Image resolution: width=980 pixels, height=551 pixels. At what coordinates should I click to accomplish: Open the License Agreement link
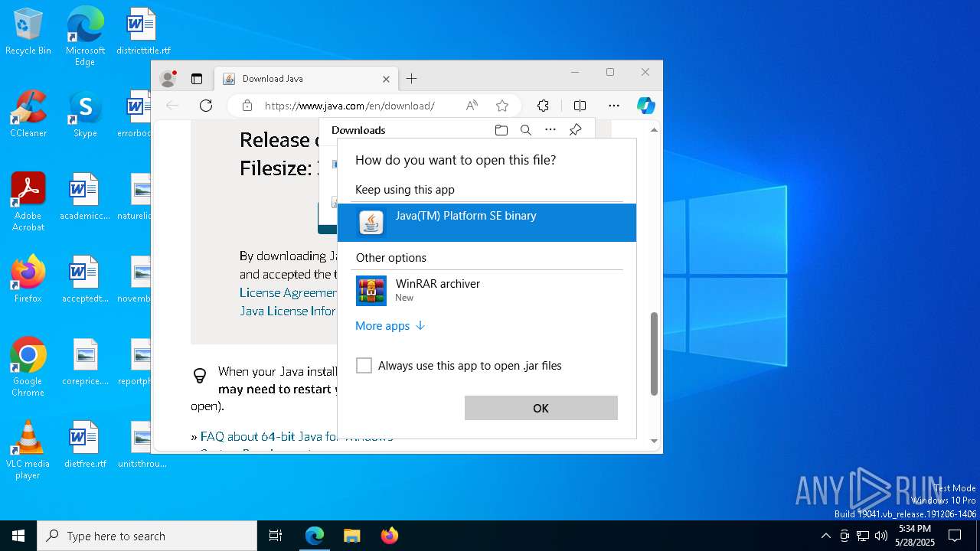pos(288,292)
